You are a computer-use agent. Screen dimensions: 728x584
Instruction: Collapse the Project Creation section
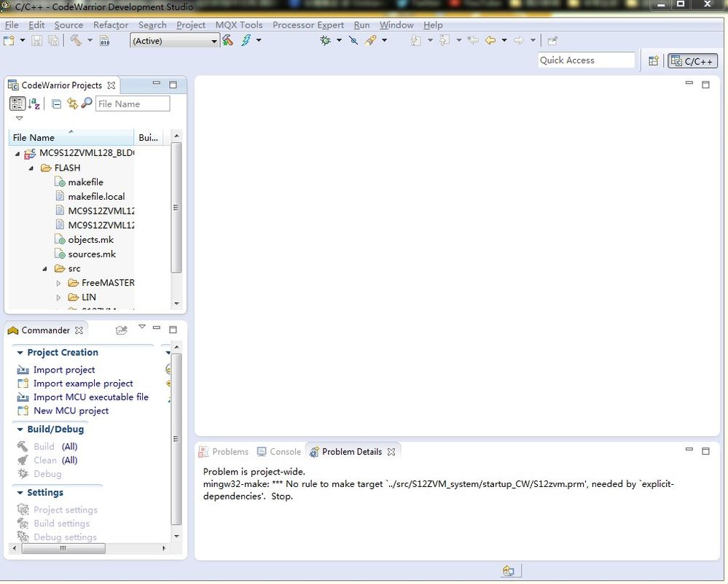pos(20,353)
